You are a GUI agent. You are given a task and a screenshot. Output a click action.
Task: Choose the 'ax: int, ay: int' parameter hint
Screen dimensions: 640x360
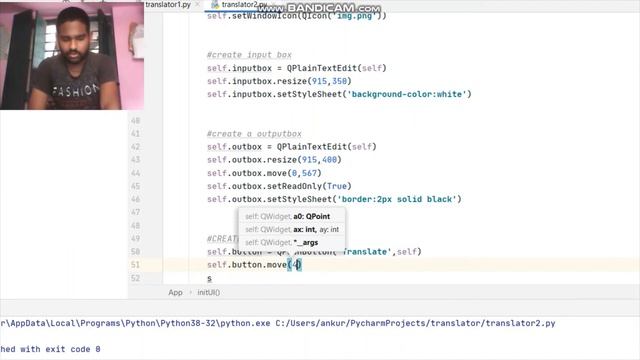(292, 229)
